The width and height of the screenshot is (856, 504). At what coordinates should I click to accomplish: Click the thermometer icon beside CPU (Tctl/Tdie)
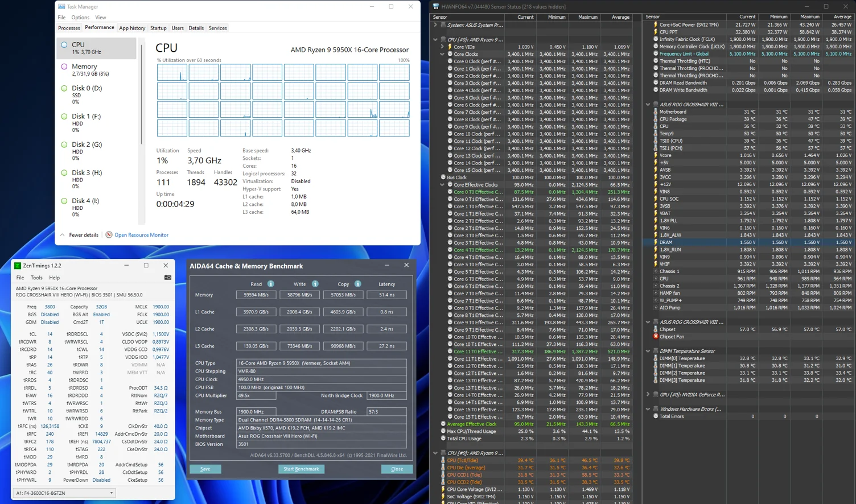click(443, 461)
